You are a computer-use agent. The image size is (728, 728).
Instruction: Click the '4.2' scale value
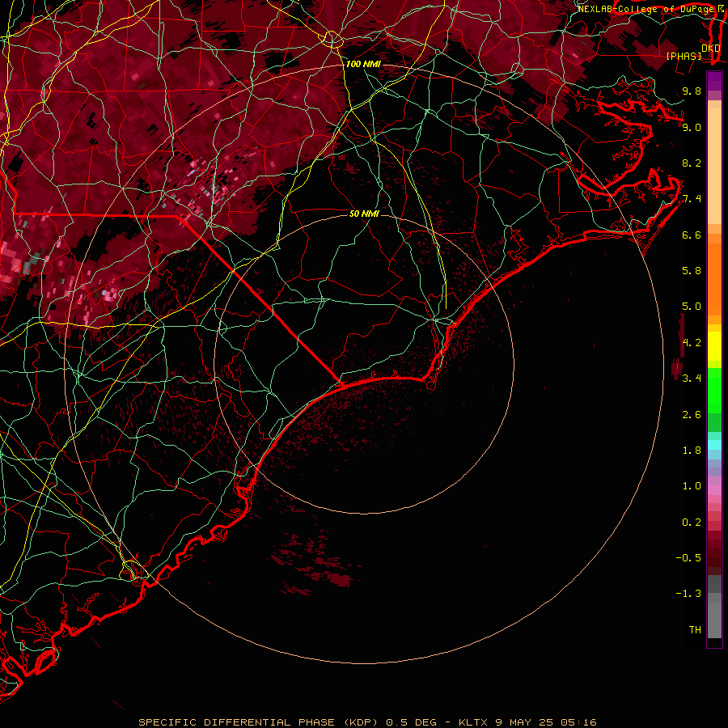[692, 342]
